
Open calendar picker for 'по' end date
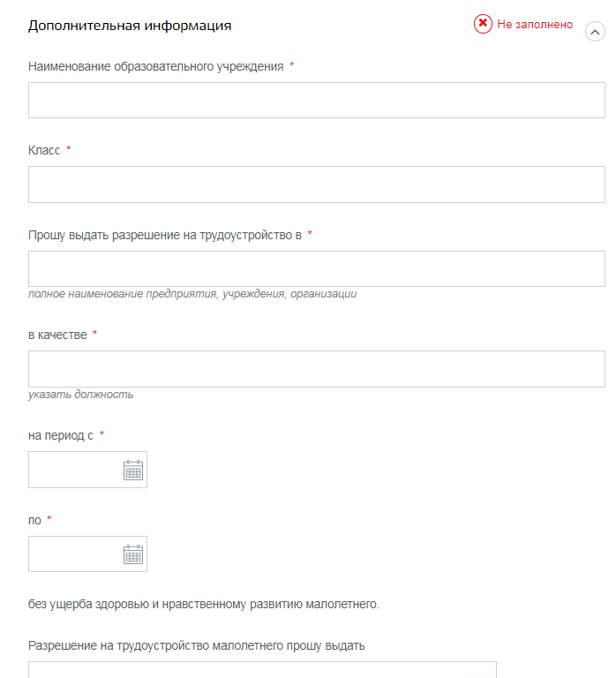[x=132, y=554]
